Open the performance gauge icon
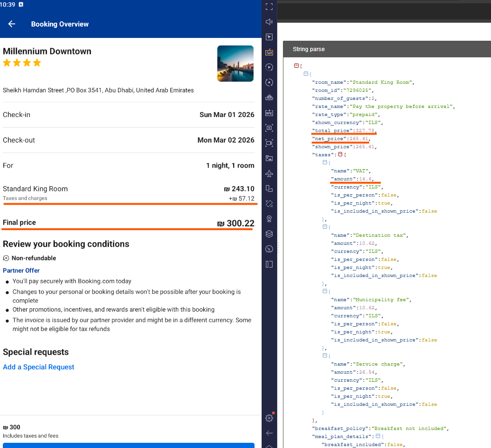Screen dimensions: 491x448 pyautogui.click(x=269, y=249)
